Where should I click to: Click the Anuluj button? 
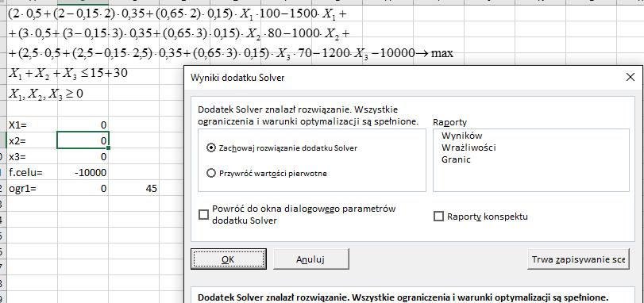click(x=311, y=259)
